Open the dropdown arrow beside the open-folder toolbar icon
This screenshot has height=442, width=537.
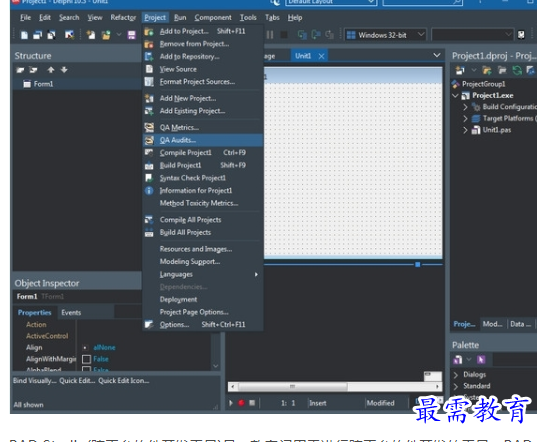tap(119, 35)
